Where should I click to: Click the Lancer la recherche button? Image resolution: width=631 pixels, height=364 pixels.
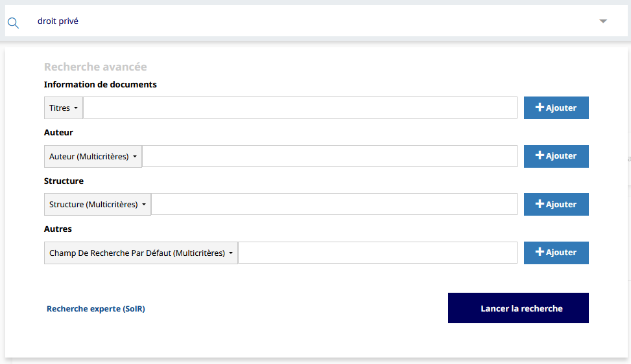(518, 308)
